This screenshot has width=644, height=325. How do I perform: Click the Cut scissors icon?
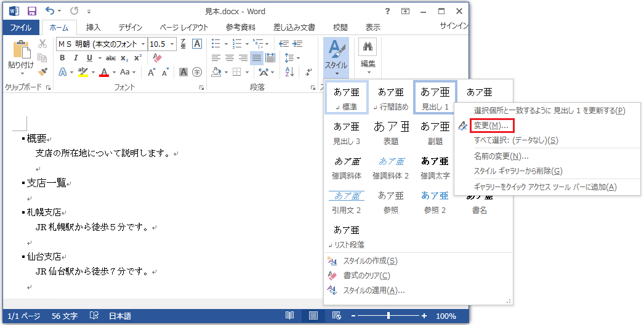tap(42, 44)
